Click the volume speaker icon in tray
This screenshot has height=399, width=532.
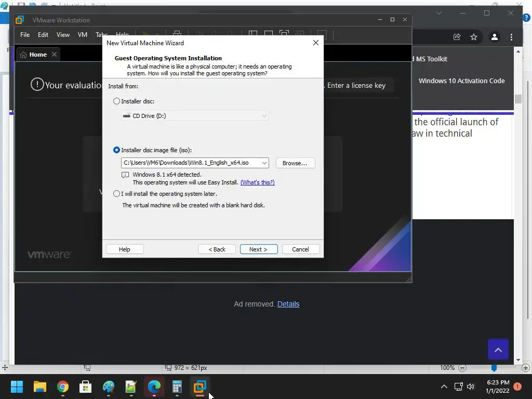[471, 387]
